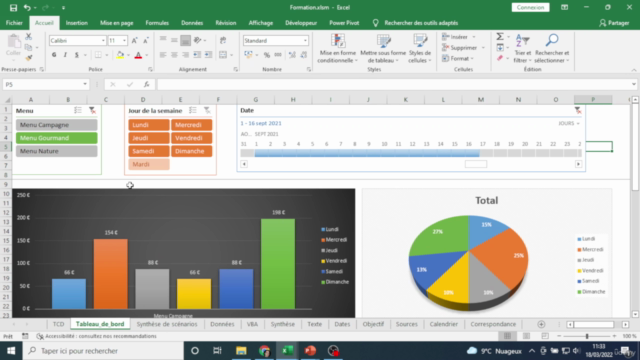
Task: Switch to the Données ribbon tab
Action: 192,23
